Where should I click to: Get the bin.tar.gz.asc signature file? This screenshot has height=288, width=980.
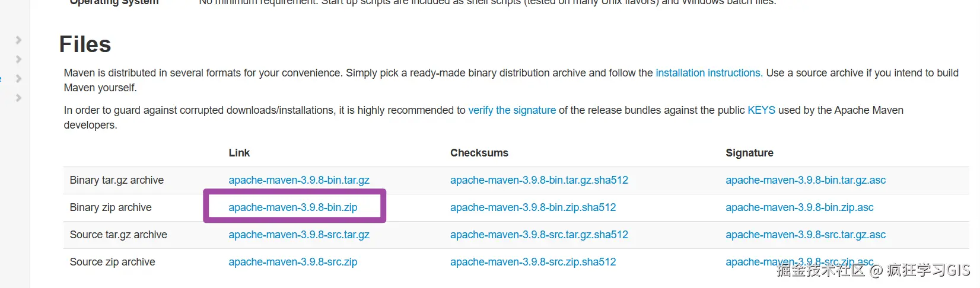click(805, 180)
